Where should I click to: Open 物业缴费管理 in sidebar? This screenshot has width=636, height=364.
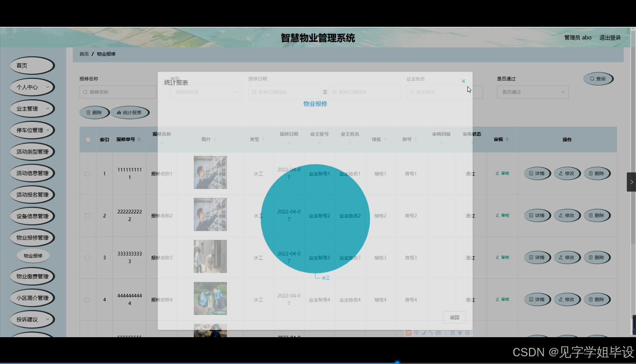pos(32,276)
